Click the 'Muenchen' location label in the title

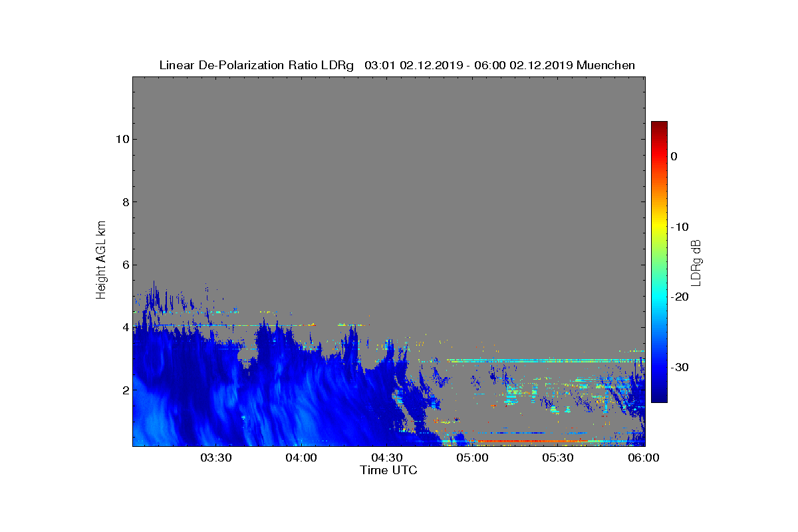(606, 65)
